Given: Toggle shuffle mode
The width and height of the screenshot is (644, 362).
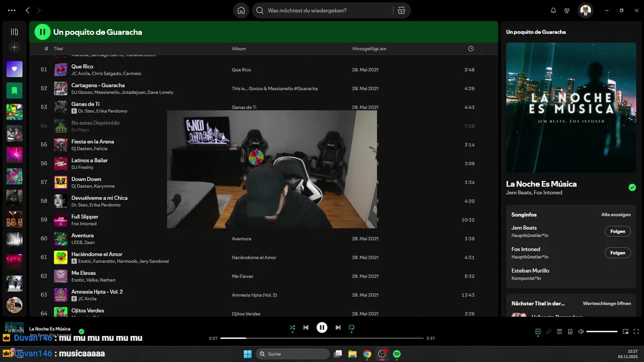Looking at the screenshot, I should tap(292, 328).
